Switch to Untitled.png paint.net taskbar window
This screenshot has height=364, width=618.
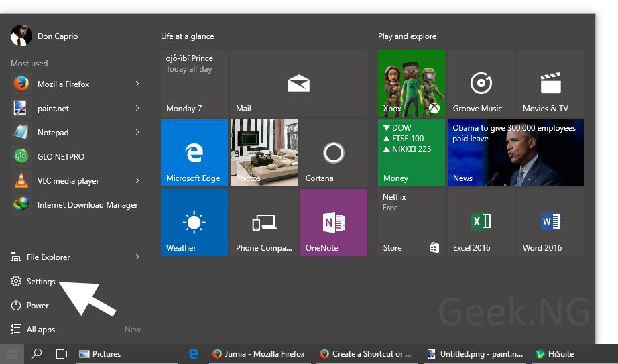(x=475, y=354)
